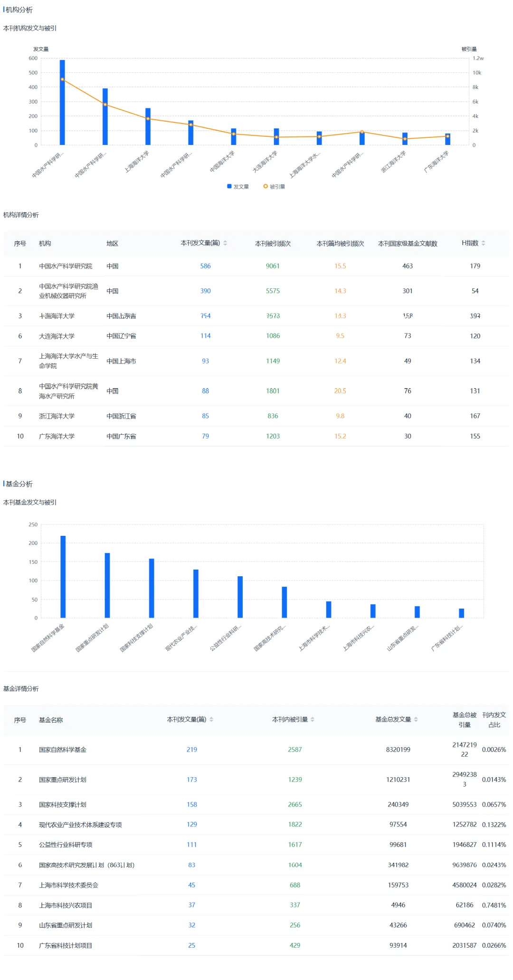Image resolution: width=513 pixels, height=980 pixels.
Task: Open publication count 586 for 中国水产科学研究院
Action: [x=205, y=266]
